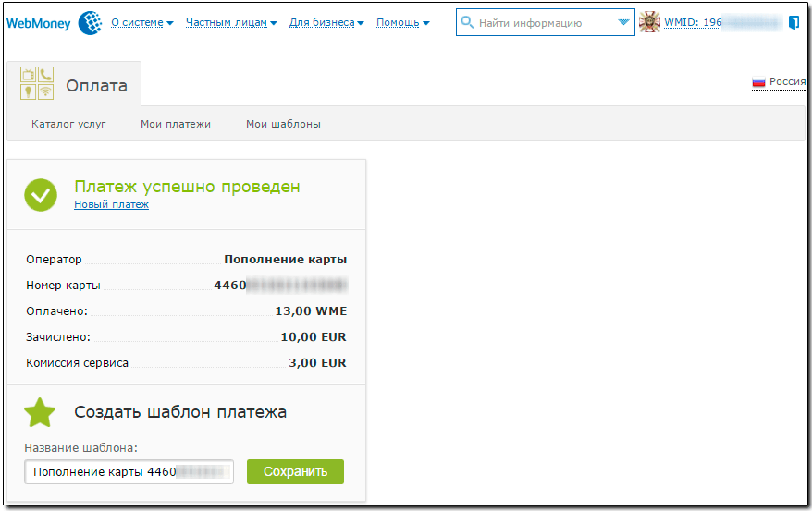The image size is (812, 511).
Task: Expand the Частным лицам menu
Action: click(x=230, y=23)
